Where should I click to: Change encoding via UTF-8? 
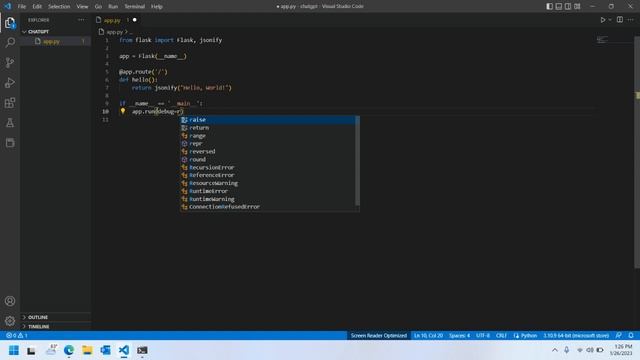click(x=483, y=336)
